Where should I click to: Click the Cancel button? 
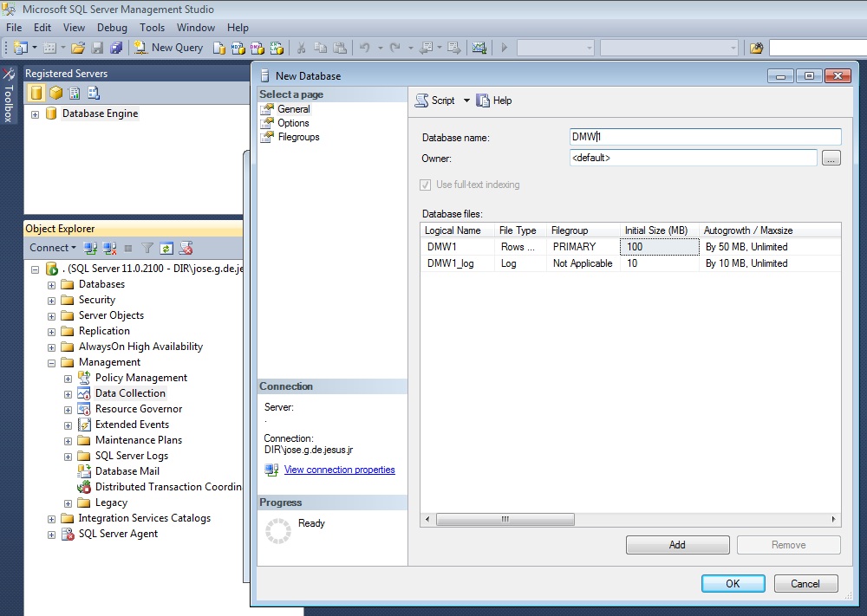805,584
